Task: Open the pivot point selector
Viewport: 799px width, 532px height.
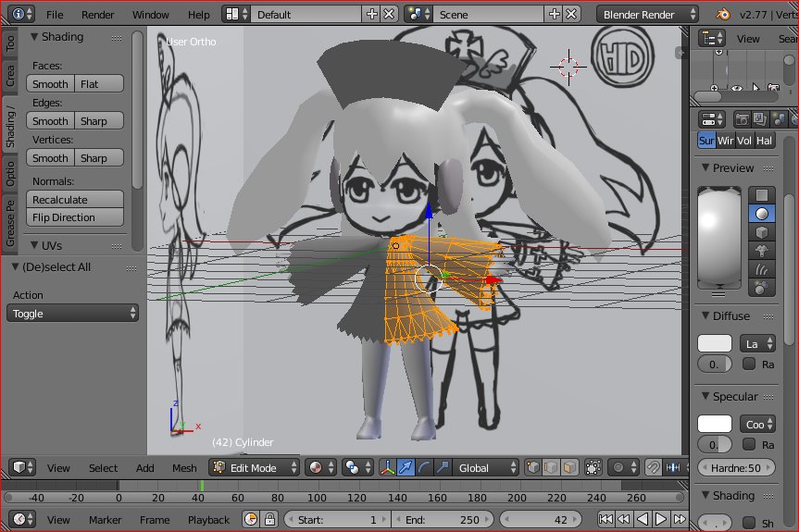Action: [x=357, y=467]
